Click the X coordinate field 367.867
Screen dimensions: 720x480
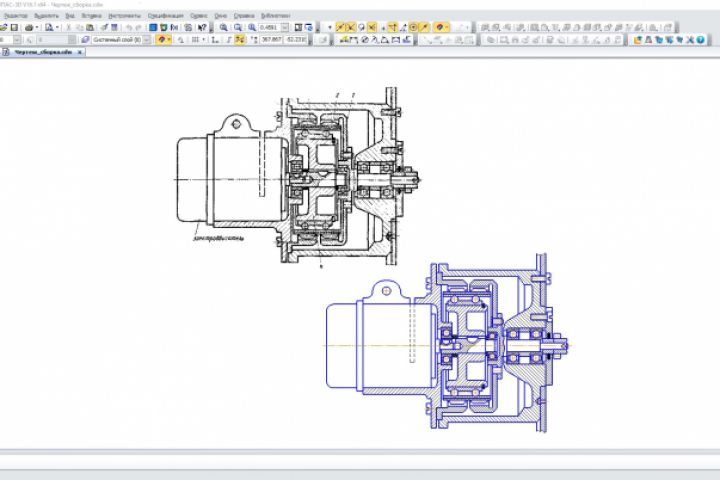pyautogui.click(x=271, y=40)
